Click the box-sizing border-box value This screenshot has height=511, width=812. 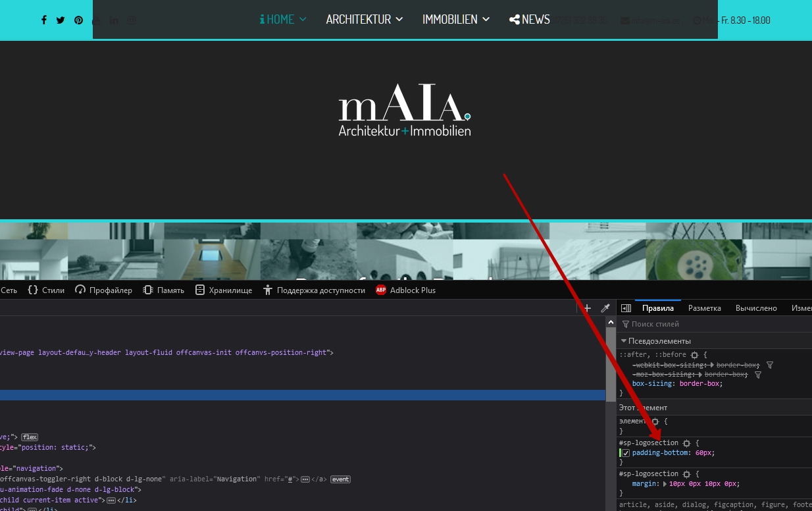click(699, 383)
